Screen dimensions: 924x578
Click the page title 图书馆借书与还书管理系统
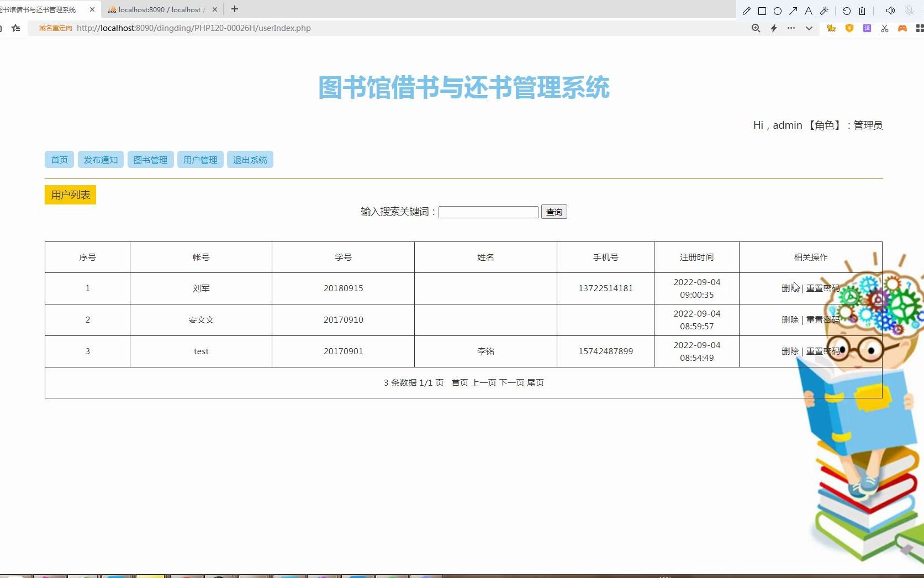[x=464, y=87]
